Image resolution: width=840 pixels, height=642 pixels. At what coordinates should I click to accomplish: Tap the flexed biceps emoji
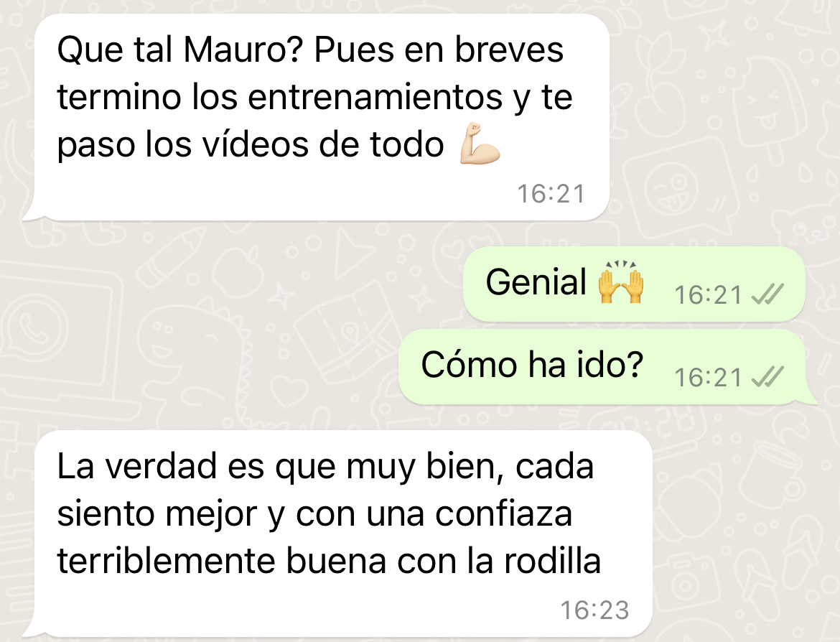coord(480,144)
